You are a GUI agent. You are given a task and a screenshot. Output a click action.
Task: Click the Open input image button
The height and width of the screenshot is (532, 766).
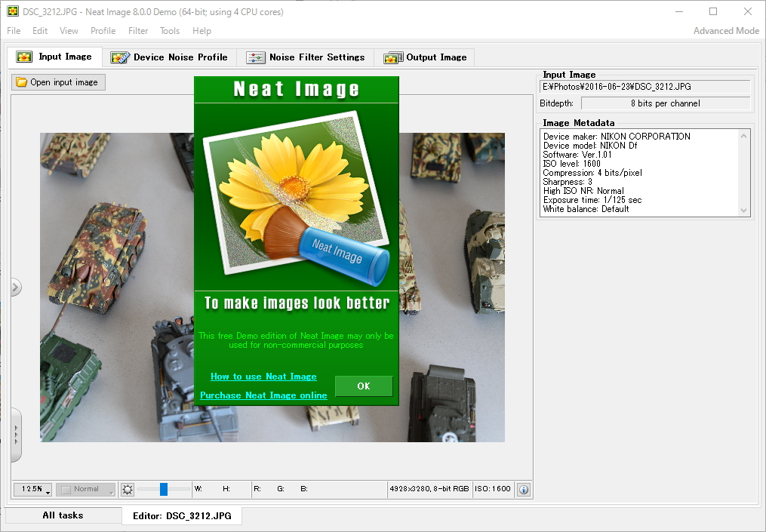click(58, 82)
